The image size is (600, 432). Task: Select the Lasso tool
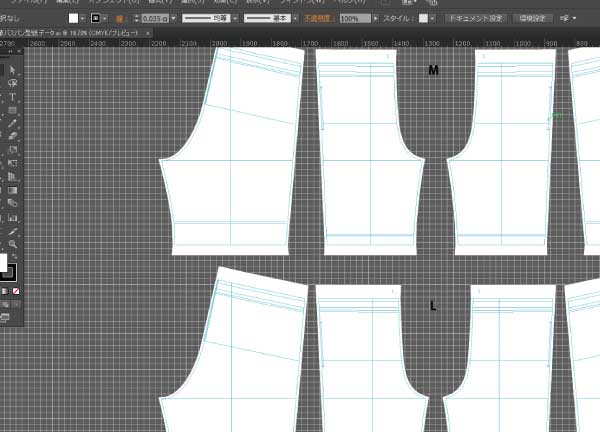click(12, 84)
